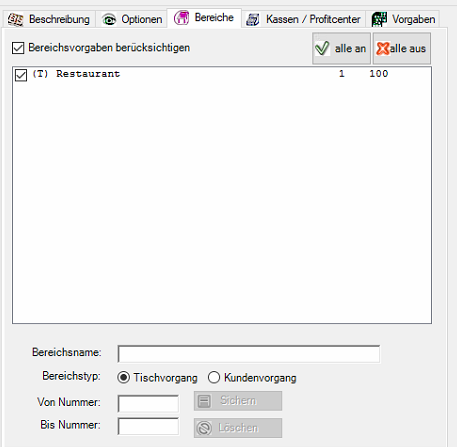Image resolution: width=457 pixels, height=447 pixels.
Task: Switch to the Optionen tab
Action: (x=132, y=19)
